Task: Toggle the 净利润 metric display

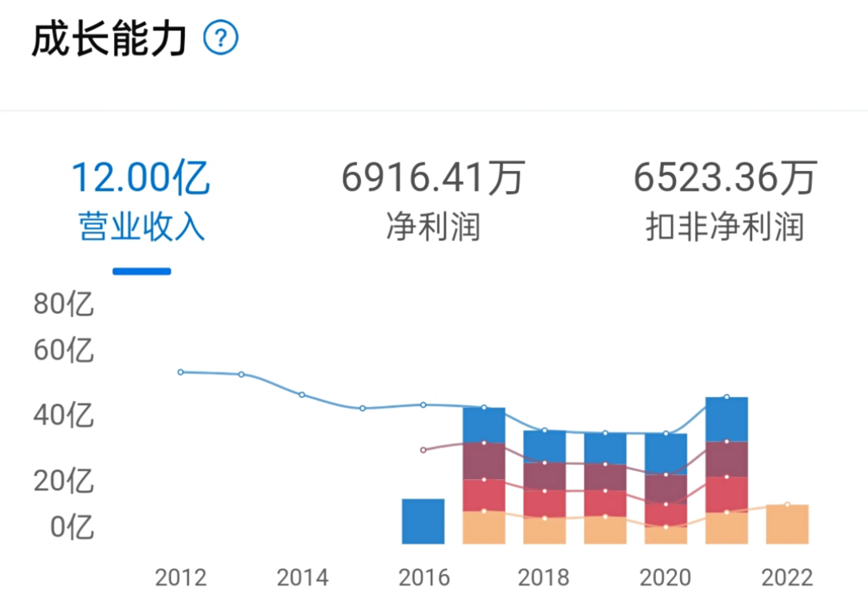Action: pyautogui.click(x=431, y=223)
